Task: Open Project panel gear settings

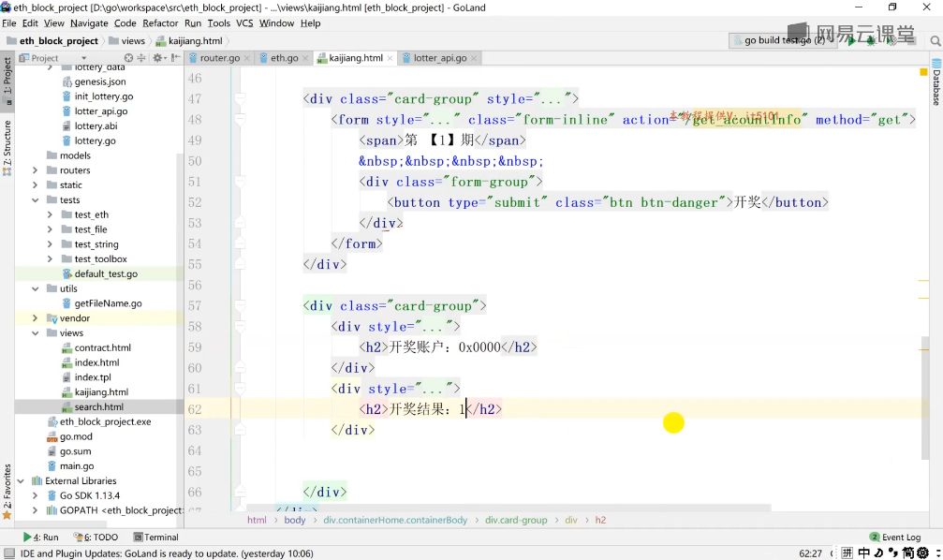Action: pyautogui.click(x=157, y=58)
